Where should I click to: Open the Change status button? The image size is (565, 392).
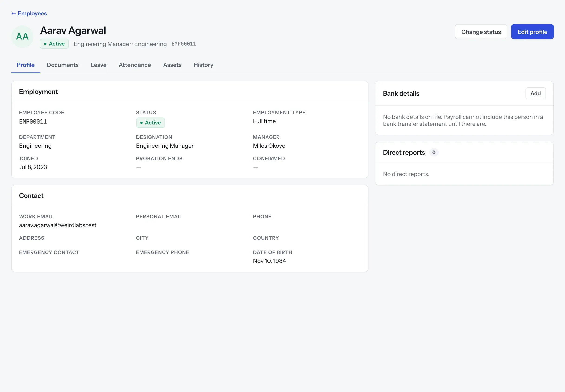pyautogui.click(x=481, y=32)
